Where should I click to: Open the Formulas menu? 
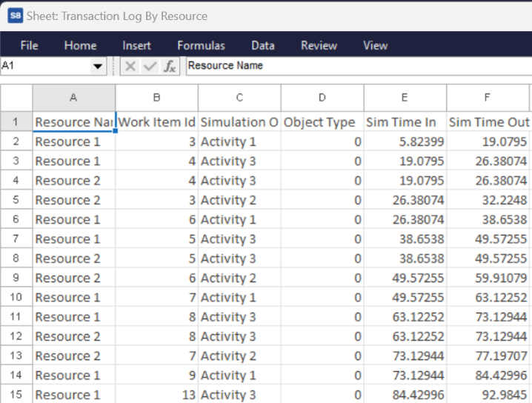click(201, 45)
